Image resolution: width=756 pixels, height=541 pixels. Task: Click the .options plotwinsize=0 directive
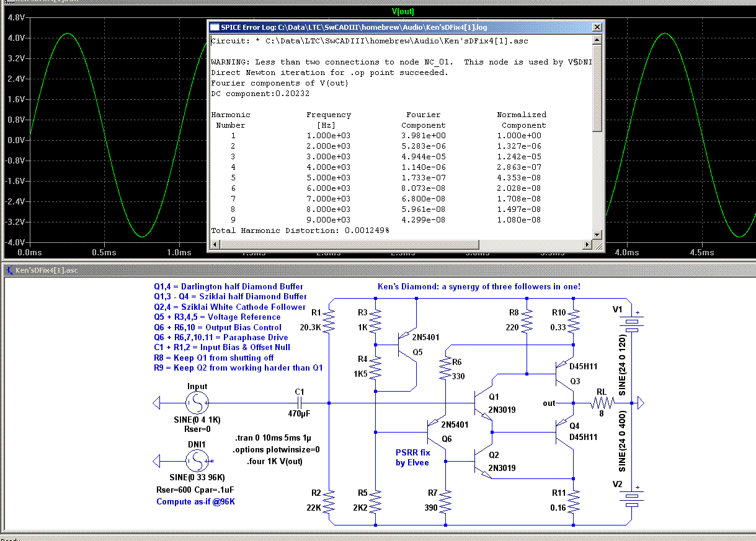[275, 449]
